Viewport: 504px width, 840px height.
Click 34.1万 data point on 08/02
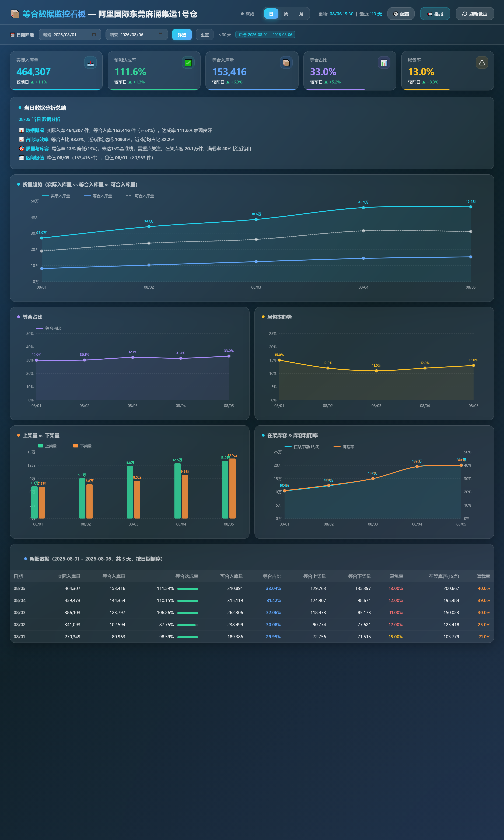[149, 226]
